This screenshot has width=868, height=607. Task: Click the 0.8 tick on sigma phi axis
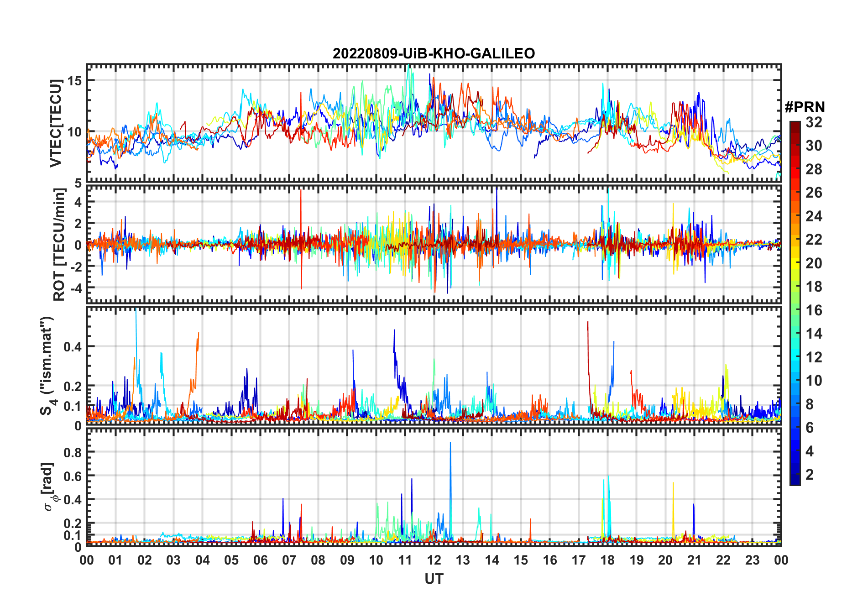[x=73, y=453]
